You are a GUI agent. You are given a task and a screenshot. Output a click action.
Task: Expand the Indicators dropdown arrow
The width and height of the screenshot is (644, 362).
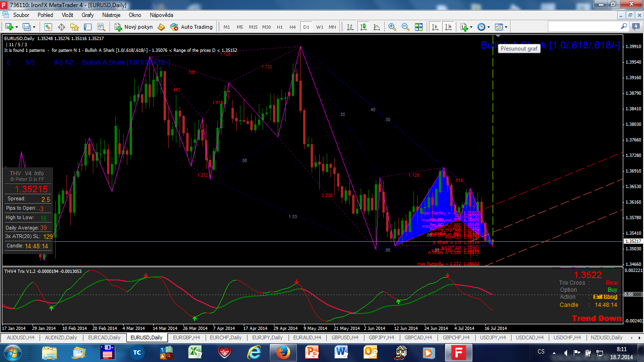pos(471,27)
